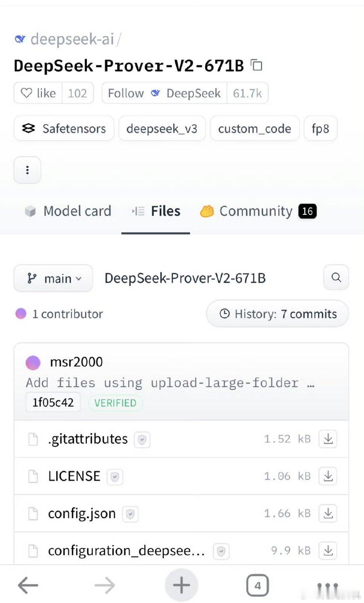Click the 1.06 kB file size
Screen dimensions: 364x603
click(287, 476)
